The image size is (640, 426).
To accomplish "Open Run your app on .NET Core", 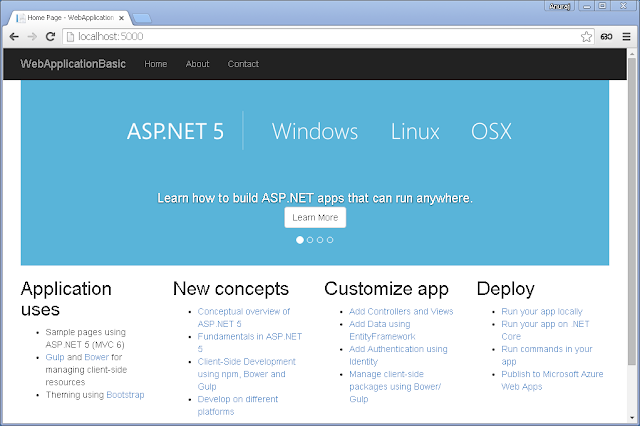I will pyautogui.click(x=545, y=330).
